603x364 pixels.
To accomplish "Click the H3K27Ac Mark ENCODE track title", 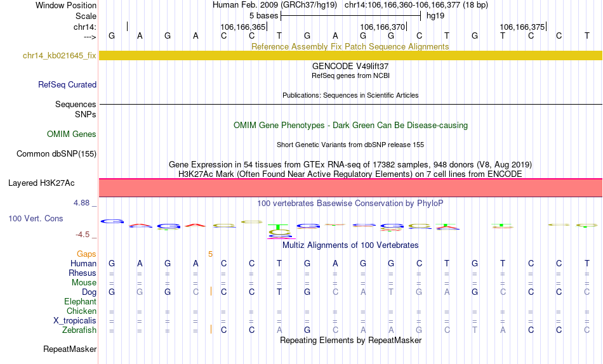I will [x=350, y=174].
